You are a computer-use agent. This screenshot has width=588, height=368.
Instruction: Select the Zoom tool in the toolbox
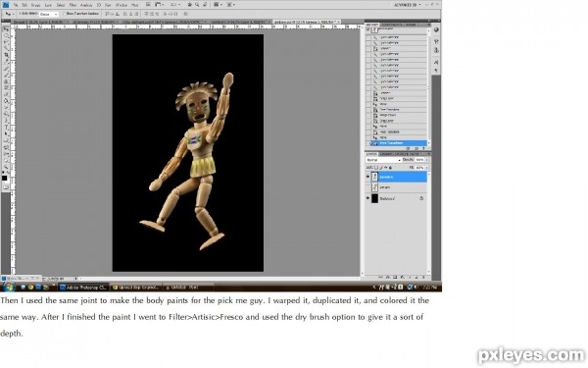click(x=7, y=167)
